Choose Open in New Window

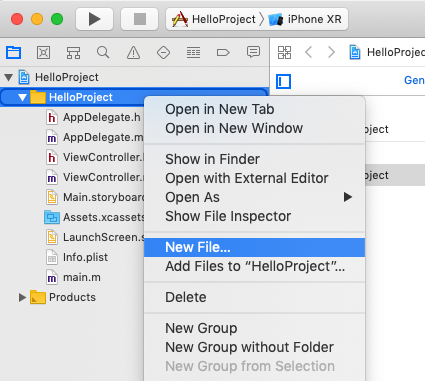(254, 128)
